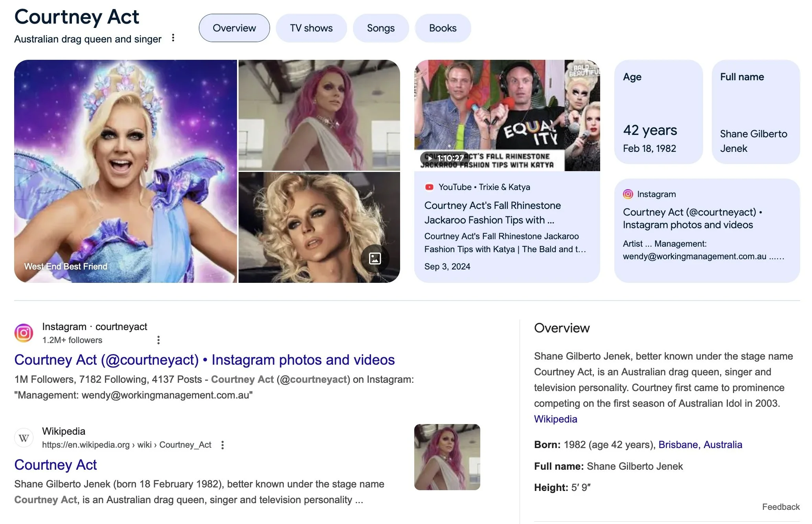The image size is (812, 524).
Task: Open Courtney Act Instagram photos and videos link
Action: (x=204, y=360)
